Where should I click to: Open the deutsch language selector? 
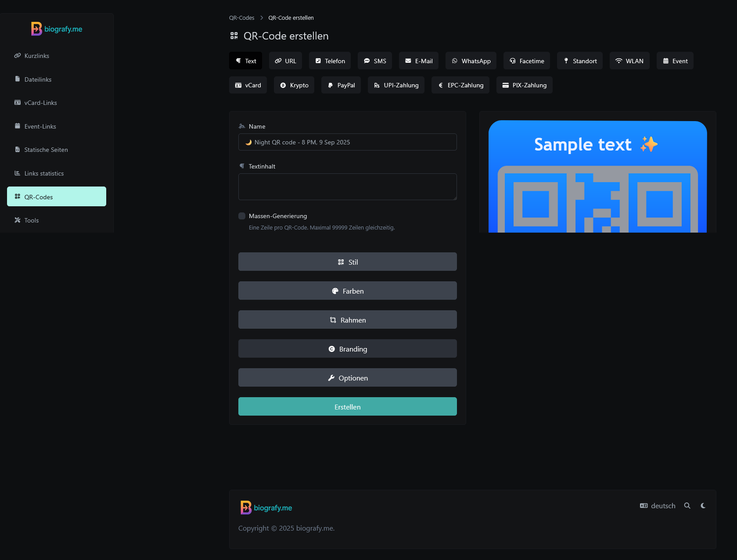[x=658, y=506]
